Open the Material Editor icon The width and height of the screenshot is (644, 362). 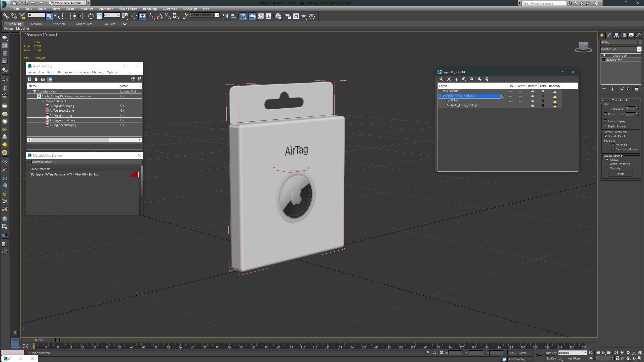point(278,16)
